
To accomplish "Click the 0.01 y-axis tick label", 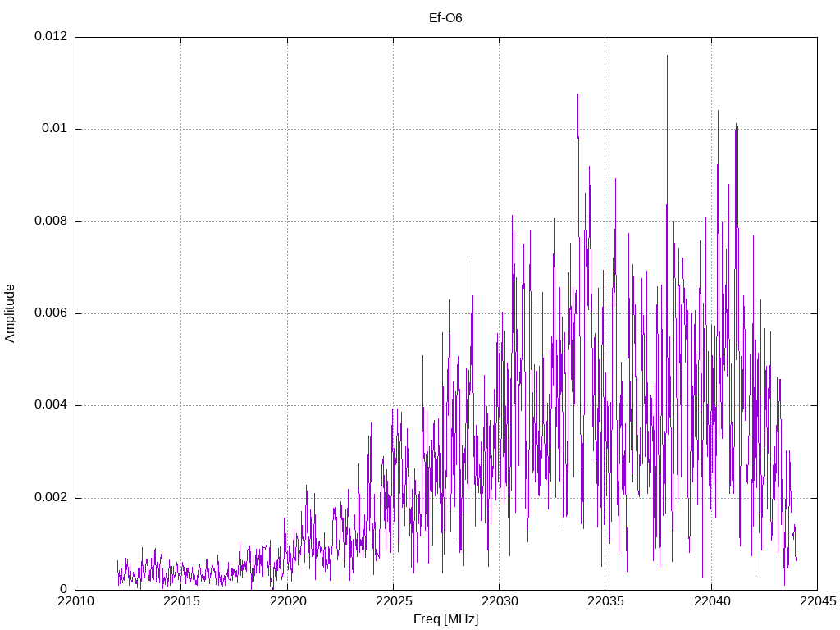I will pyautogui.click(x=55, y=129).
